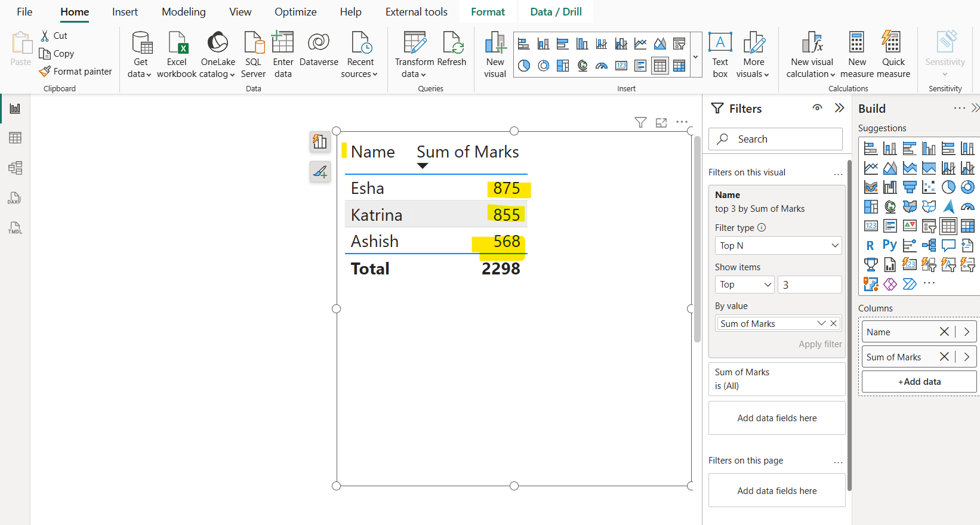Screen dimensions: 980x525
Task: Click the visual's vertical scrollbar
Action: pyautogui.click(x=697, y=239)
